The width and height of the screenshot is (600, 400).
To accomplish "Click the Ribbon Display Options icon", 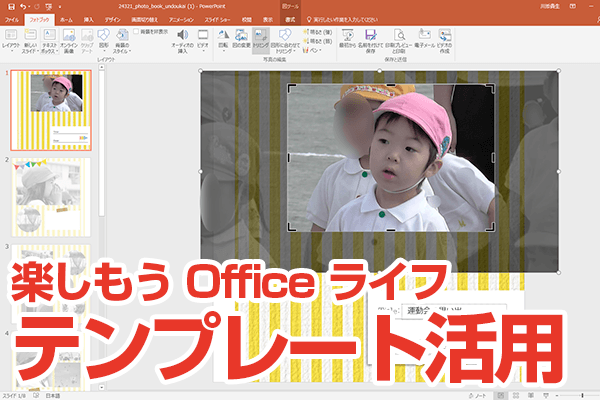I will click(x=573, y=7).
